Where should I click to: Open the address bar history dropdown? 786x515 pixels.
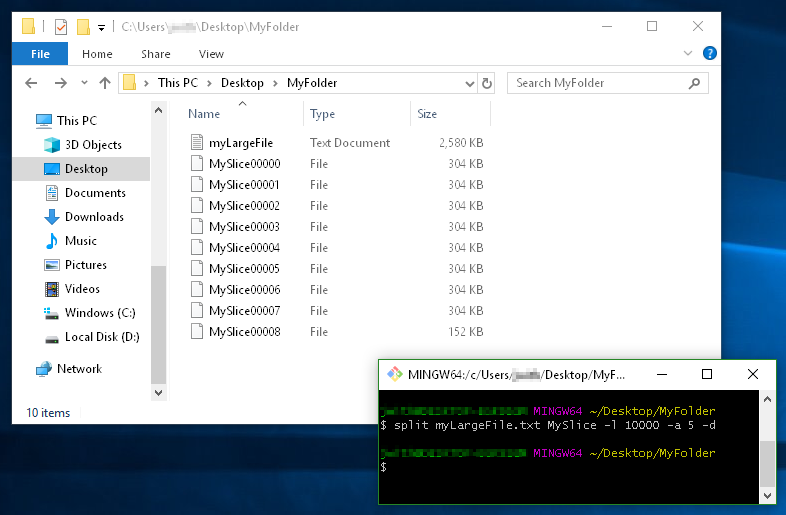pyautogui.click(x=471, y=83)
